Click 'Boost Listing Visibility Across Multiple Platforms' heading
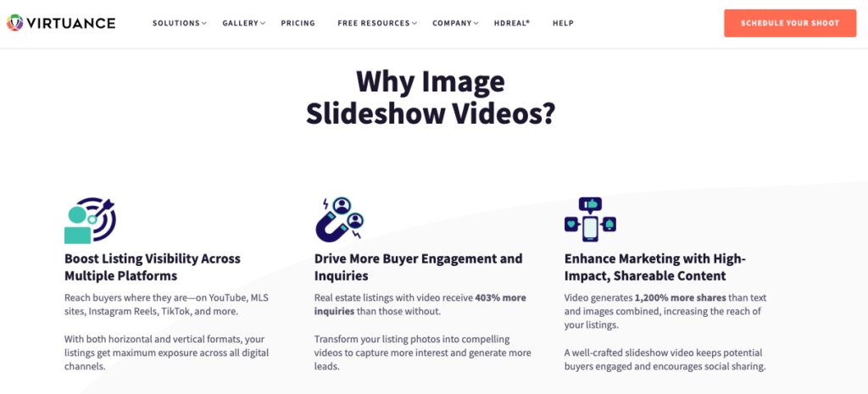This screenshot has height=394, width=868. tap(153, 267)
